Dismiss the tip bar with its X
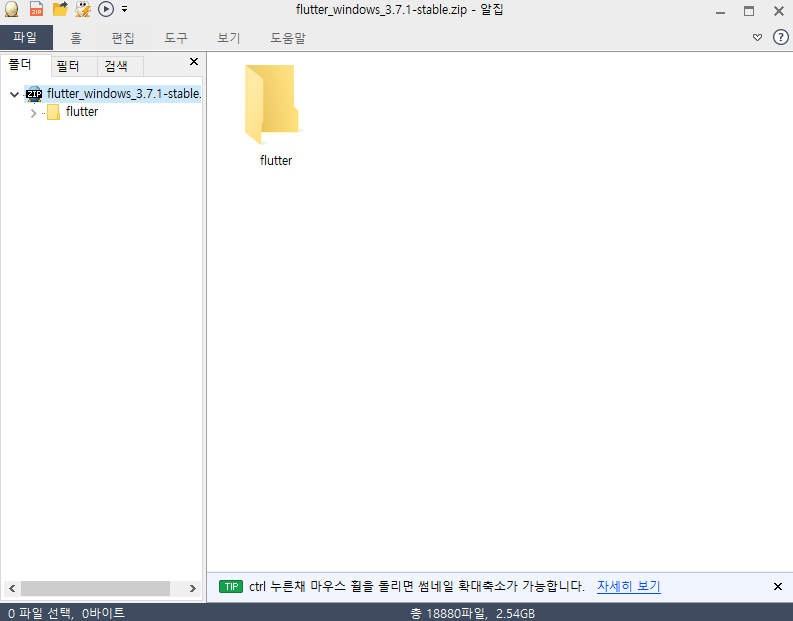 778,587
